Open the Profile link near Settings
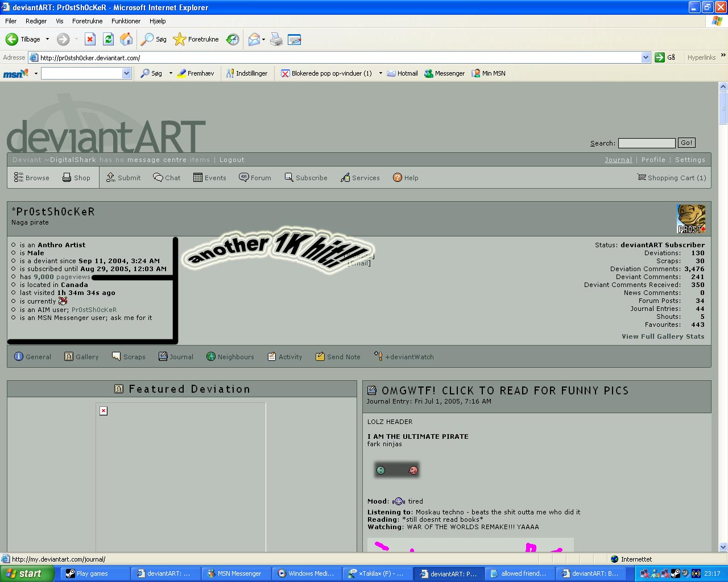728x582 pixels. click(x=653, y=160)
